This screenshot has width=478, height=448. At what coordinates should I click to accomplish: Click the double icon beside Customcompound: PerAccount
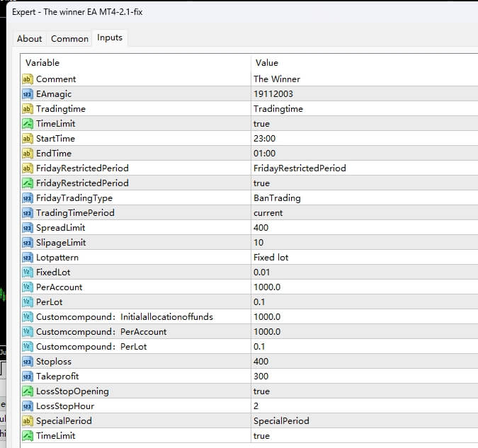(x=28, y=332)
